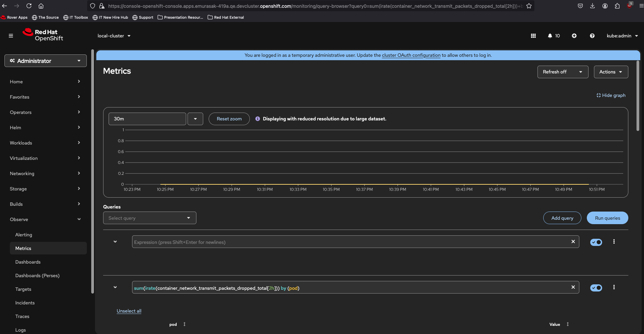Open the Actions dropdown menu
The height and width of the screenshot is (334, 644).
pos(611,72)
